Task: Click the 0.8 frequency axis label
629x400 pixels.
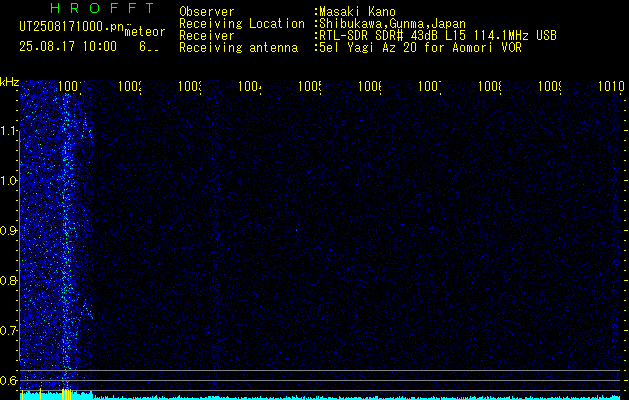Action: click(x=9, y=280)
